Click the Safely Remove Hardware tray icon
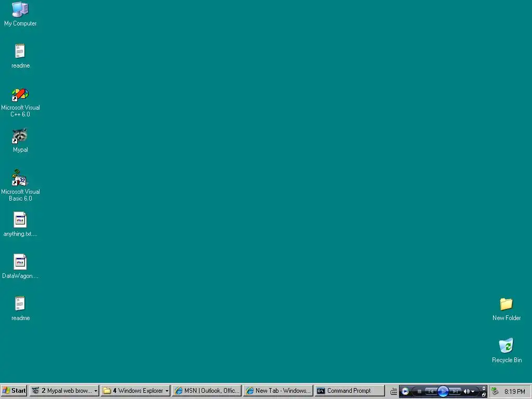The width and height of the screenshot is (532, 399). 495,391
